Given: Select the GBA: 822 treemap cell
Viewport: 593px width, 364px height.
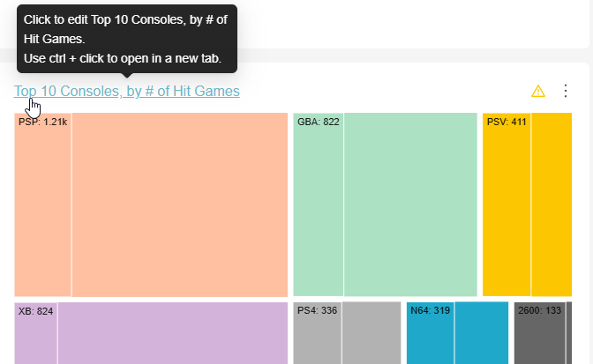Looking at the screenshot, I should tap(318, 204).
